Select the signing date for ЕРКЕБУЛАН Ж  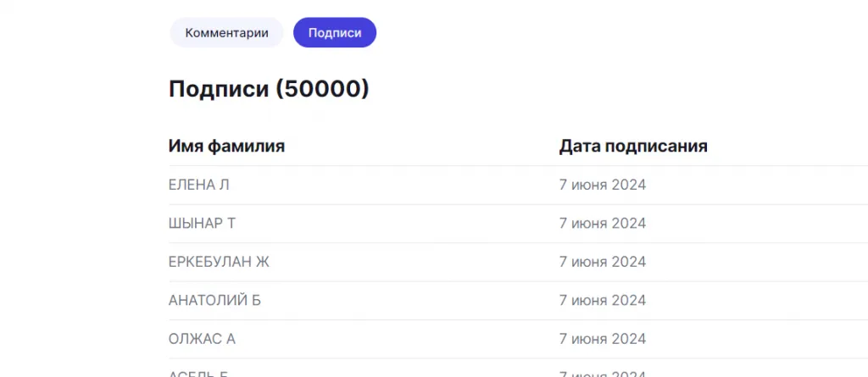click(602, 262)
